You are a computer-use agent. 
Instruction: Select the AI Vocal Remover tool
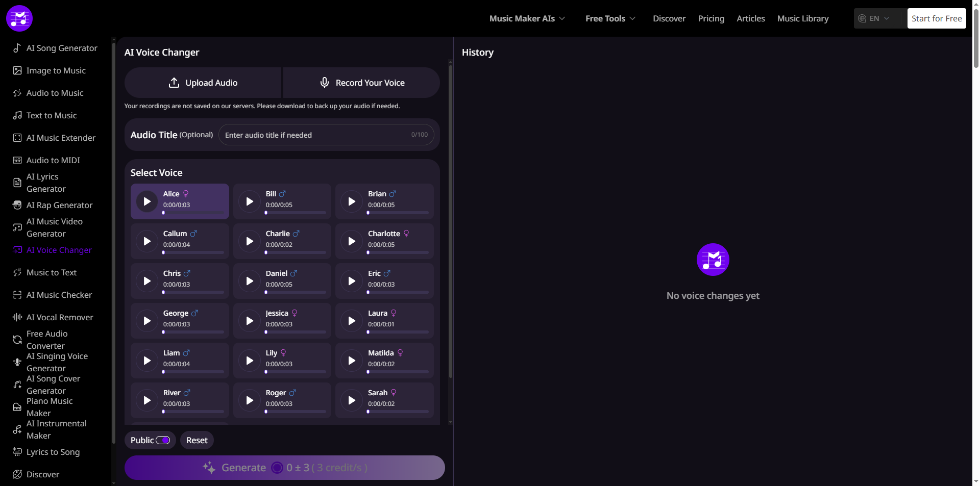pos(59,317)
